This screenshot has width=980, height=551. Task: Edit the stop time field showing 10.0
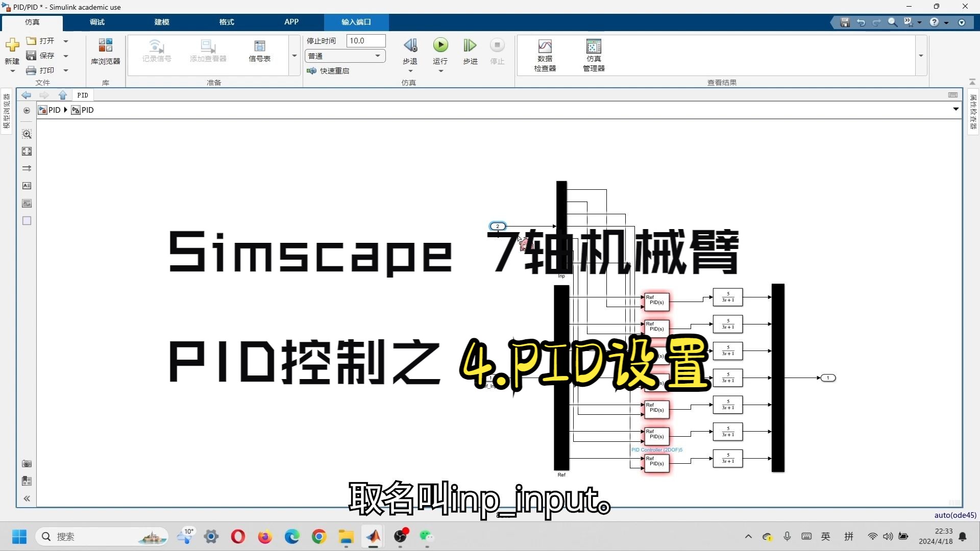(x=365, y=40)
